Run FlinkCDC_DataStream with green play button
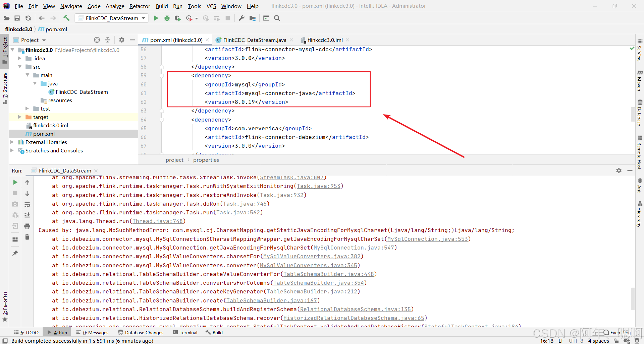The height and width of the screenshot is (344, 644). [x=156, y=18]
